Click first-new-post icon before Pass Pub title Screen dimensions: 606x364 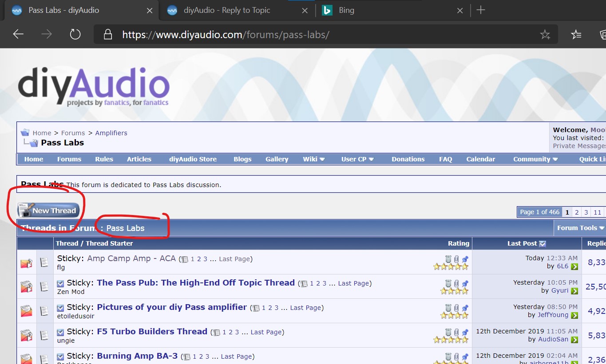point(61,283)
